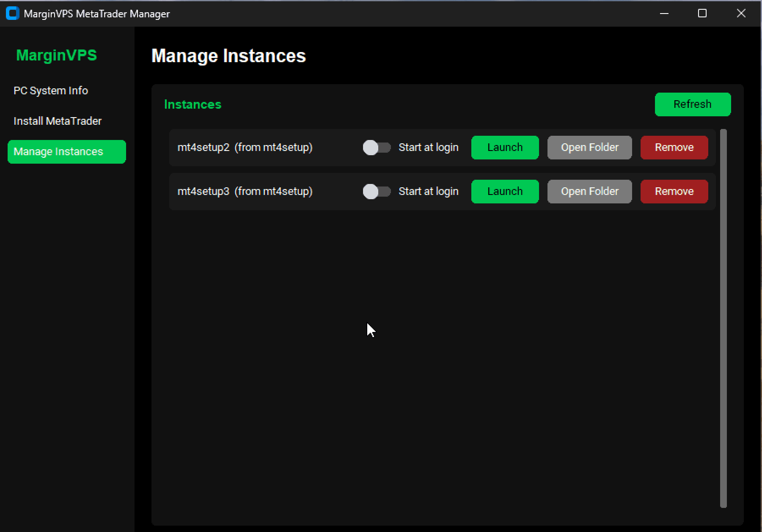Click the Instances section heading
The image size is (762, 532).
click(x=193, y=104)
